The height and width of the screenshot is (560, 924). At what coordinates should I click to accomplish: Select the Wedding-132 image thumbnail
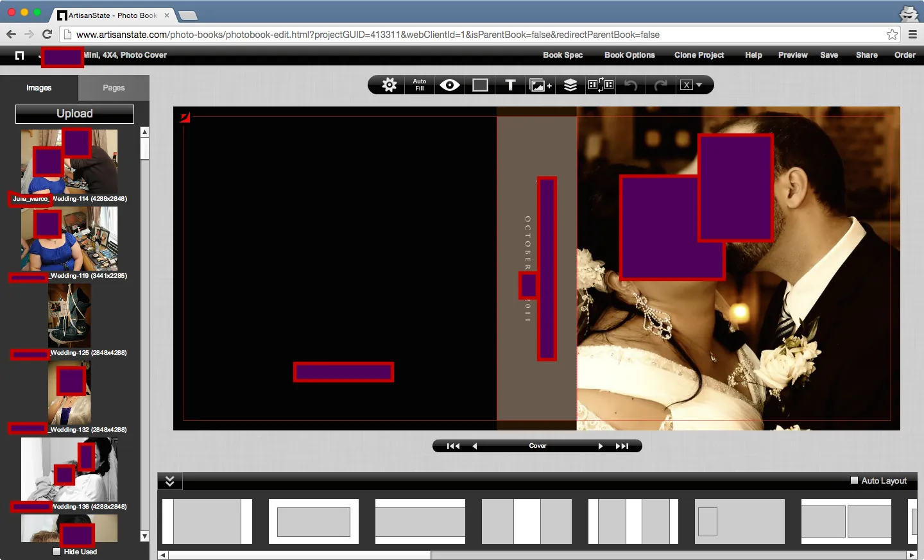click(x=69, y=393)
